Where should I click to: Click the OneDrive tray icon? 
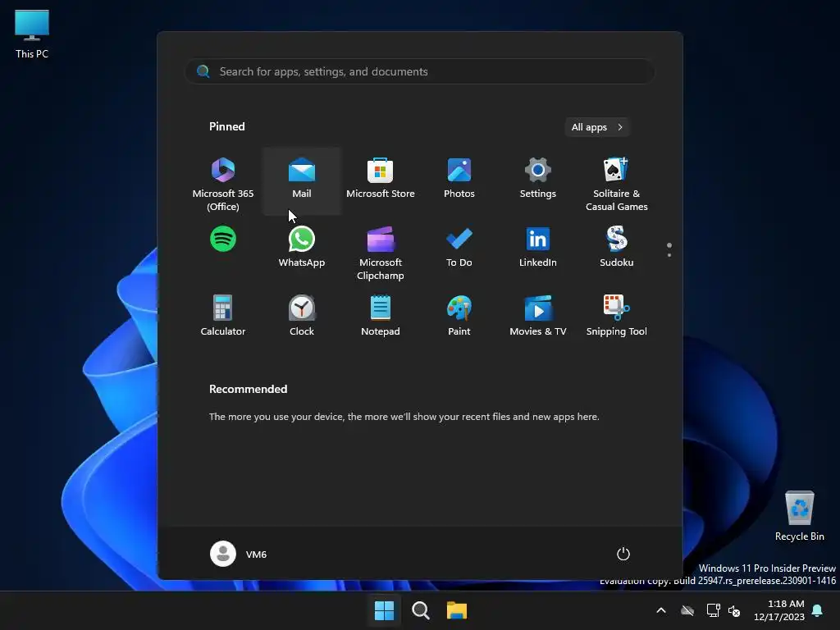pyautogui.click(x=687, y=610)
